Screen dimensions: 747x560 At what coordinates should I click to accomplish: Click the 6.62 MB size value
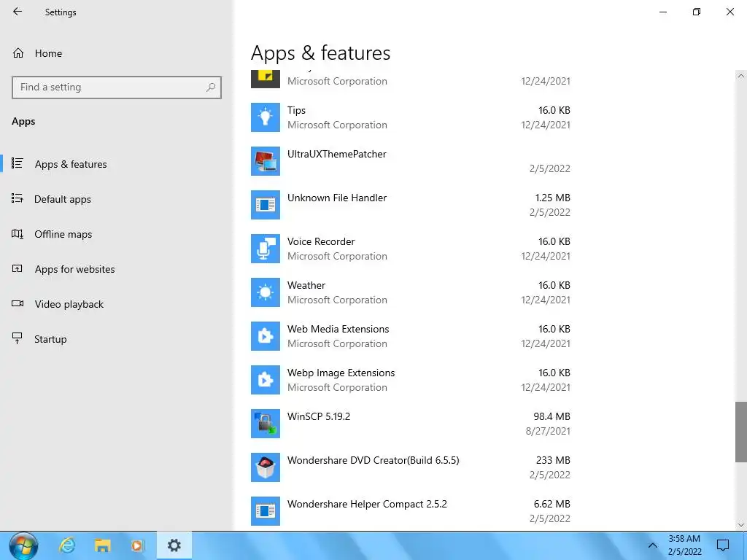(551, 505)
